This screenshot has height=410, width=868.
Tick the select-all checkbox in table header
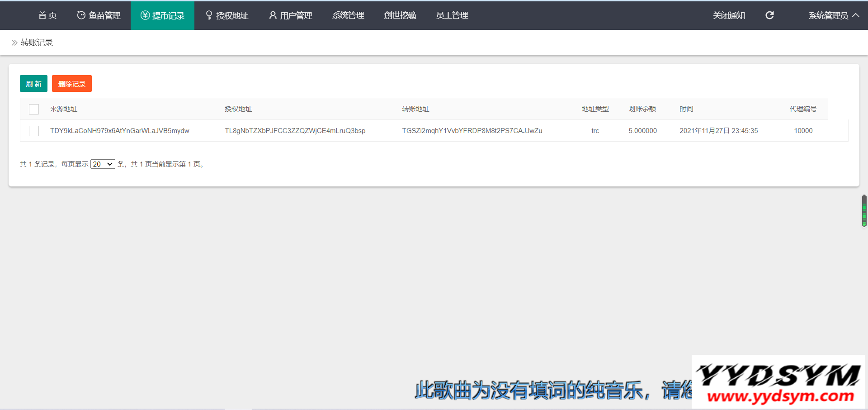(x=34, y=109)
